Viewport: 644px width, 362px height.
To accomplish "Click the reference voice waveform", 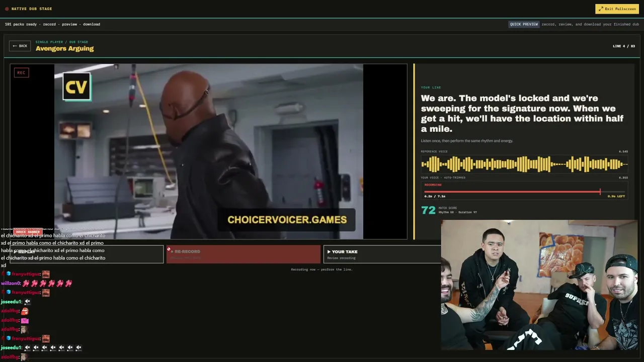I will 524,164.
